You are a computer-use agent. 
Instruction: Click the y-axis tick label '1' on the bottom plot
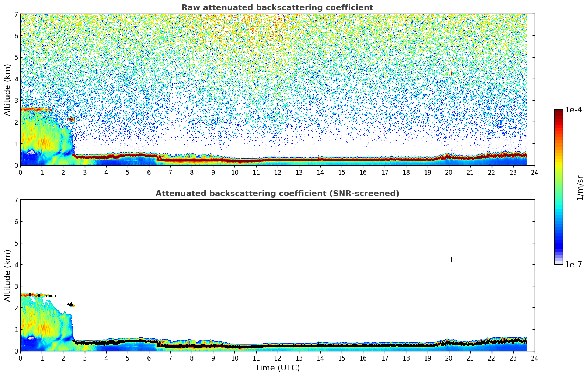(16, 330)
